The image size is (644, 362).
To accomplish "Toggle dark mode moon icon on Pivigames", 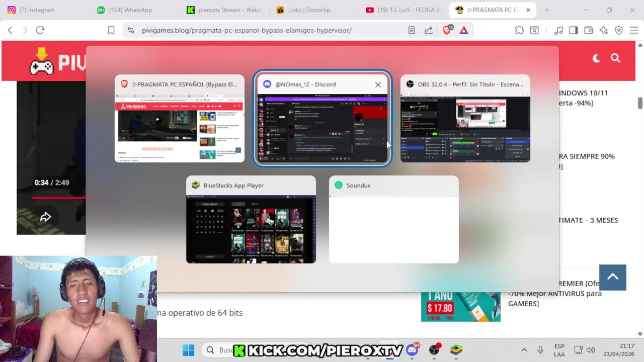I will (x=596, y=58).
